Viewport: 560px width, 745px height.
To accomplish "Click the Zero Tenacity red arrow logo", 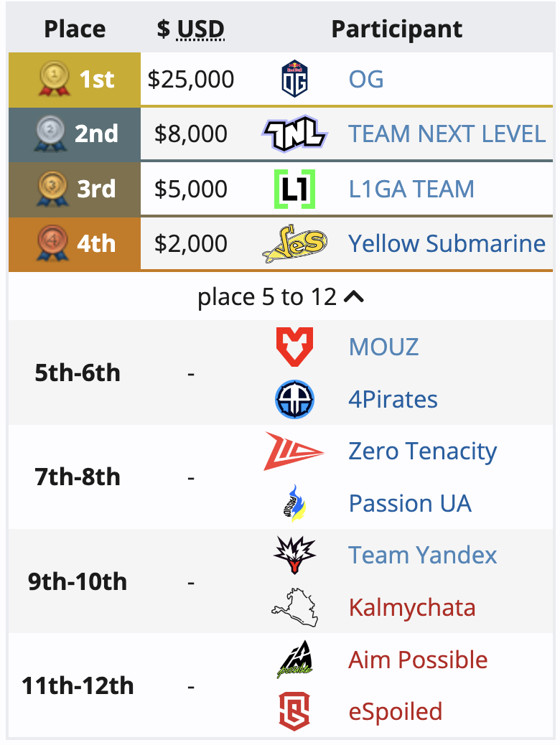I will [294, 451].
